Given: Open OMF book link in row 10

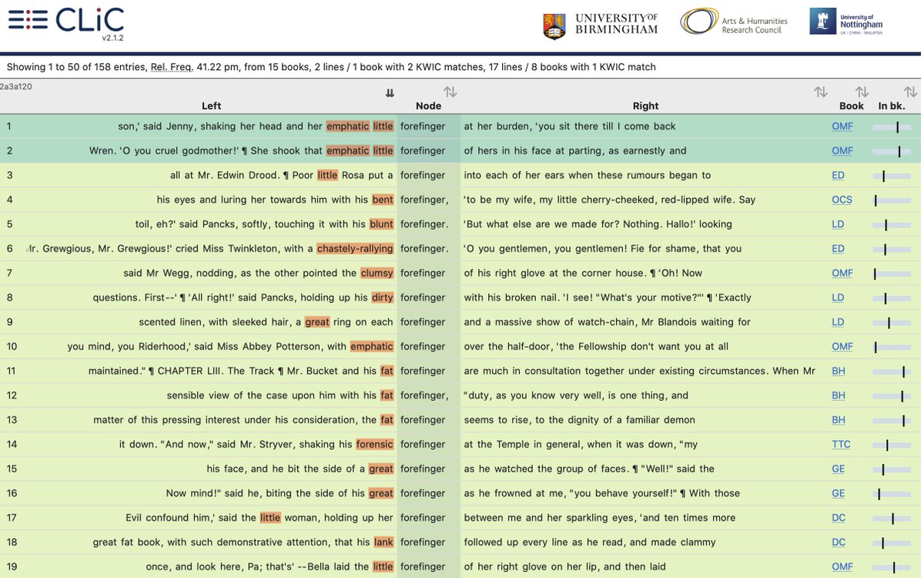Looking at the screenshot, I should [842, 347].
